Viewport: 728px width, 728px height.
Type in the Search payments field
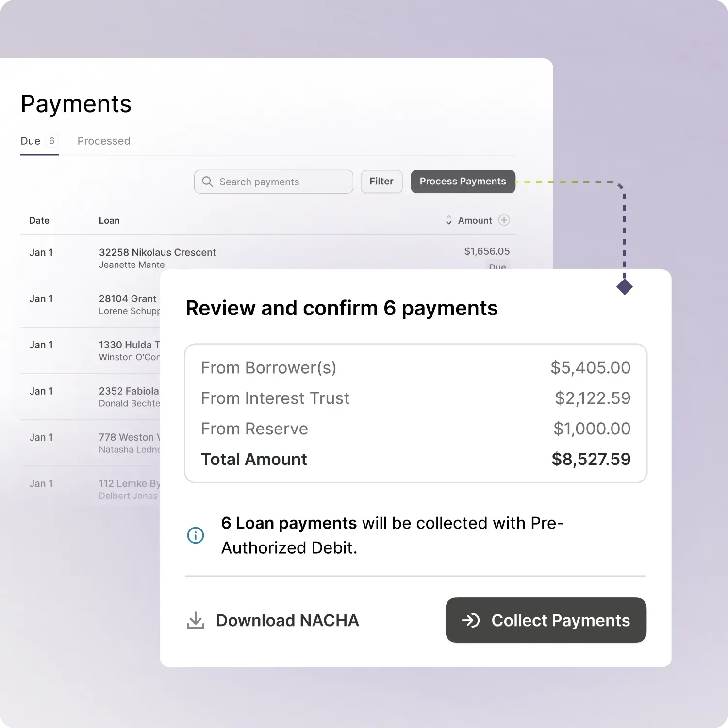point(281,182)
